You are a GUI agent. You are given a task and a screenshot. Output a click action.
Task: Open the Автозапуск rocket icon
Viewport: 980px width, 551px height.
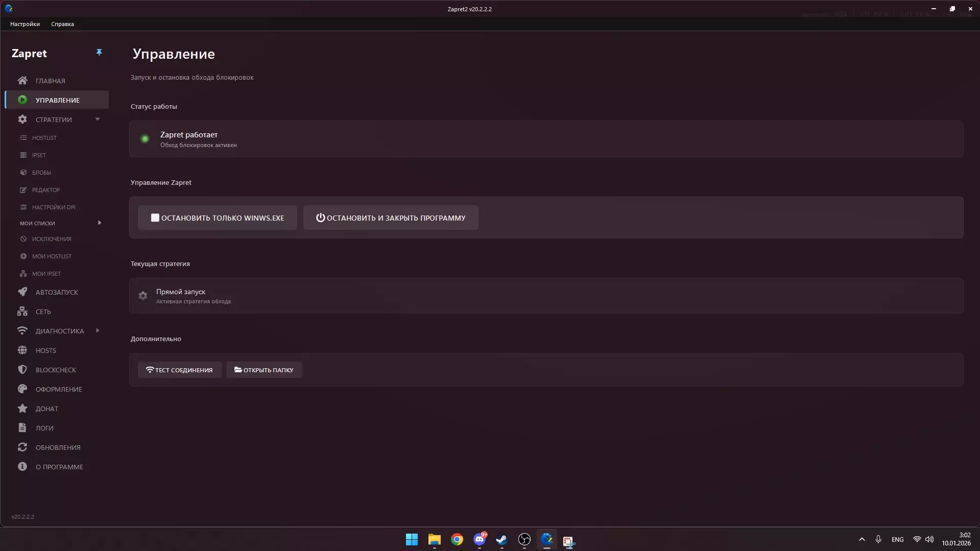(x=22, y=292)
